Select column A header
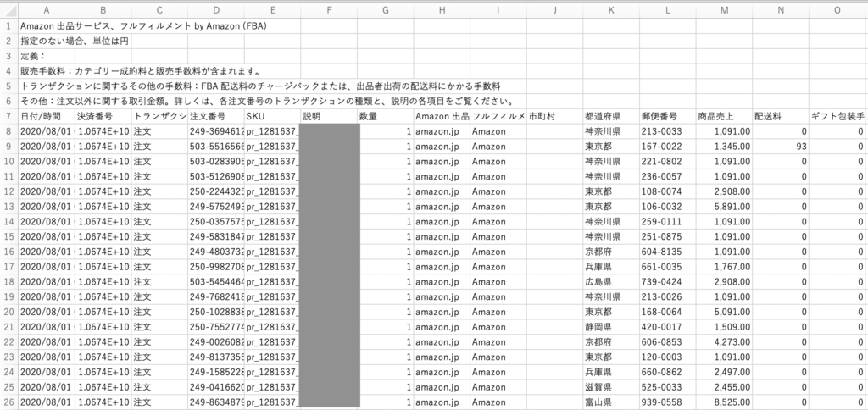868x410 pixels. (47, 10)
